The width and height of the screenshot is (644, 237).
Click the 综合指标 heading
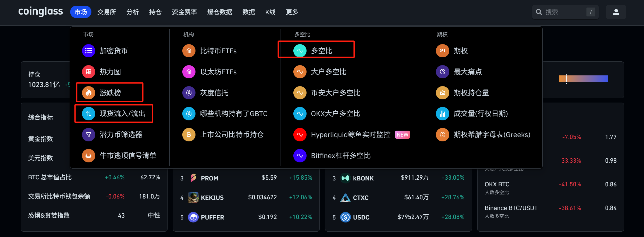[41, 117]
